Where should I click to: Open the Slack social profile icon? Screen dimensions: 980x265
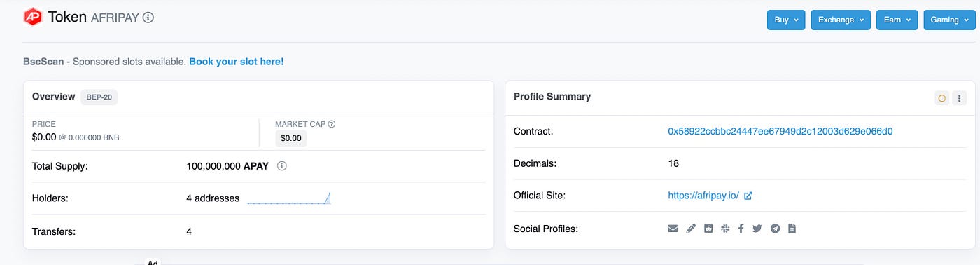pyautogui.click(x=725, y=229)
